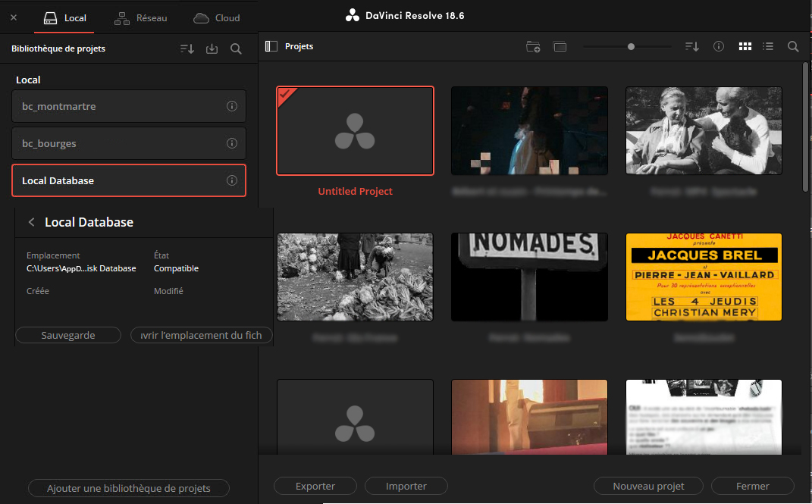Select the cabbage market project thumbnail
This screenshot has height=504, width=812.
[x=356, y=277]
